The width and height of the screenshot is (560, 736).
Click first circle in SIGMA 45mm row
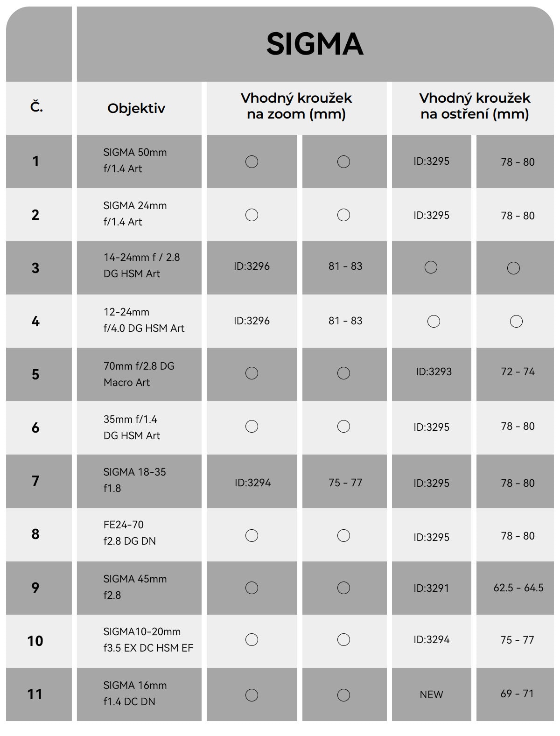252,588
